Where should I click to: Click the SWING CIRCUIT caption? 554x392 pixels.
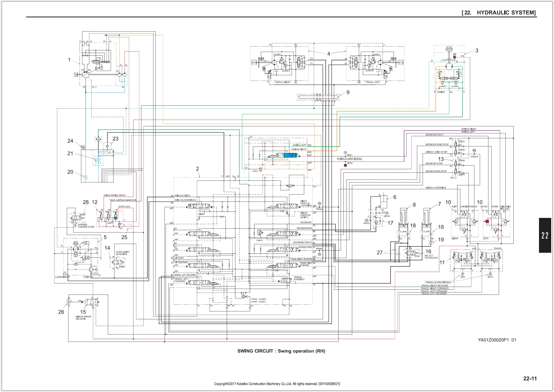pos(281,351)
